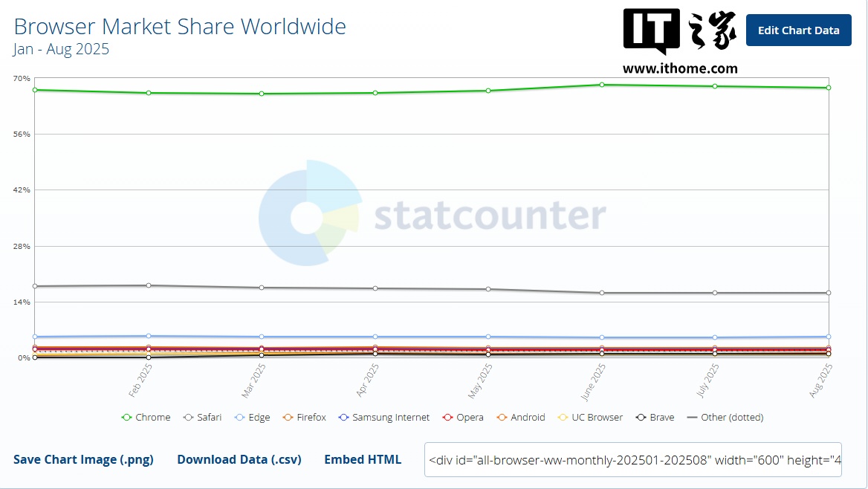868x489 pixels.
Task: Click Safari's Feb 2025 data point
Action: 149,285
